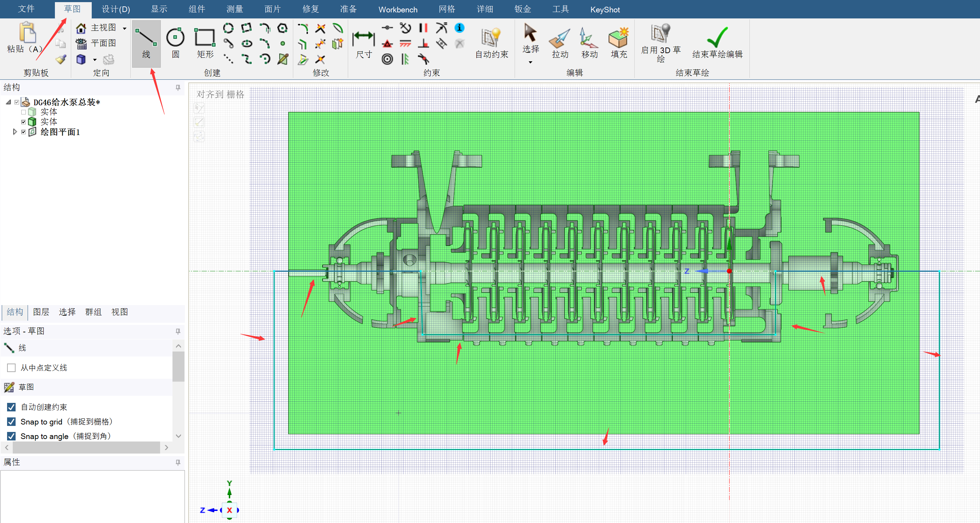This screenshot has height=523, width=980.
Task: Select the three-point circle tool
Action: (x=228, y=28)
